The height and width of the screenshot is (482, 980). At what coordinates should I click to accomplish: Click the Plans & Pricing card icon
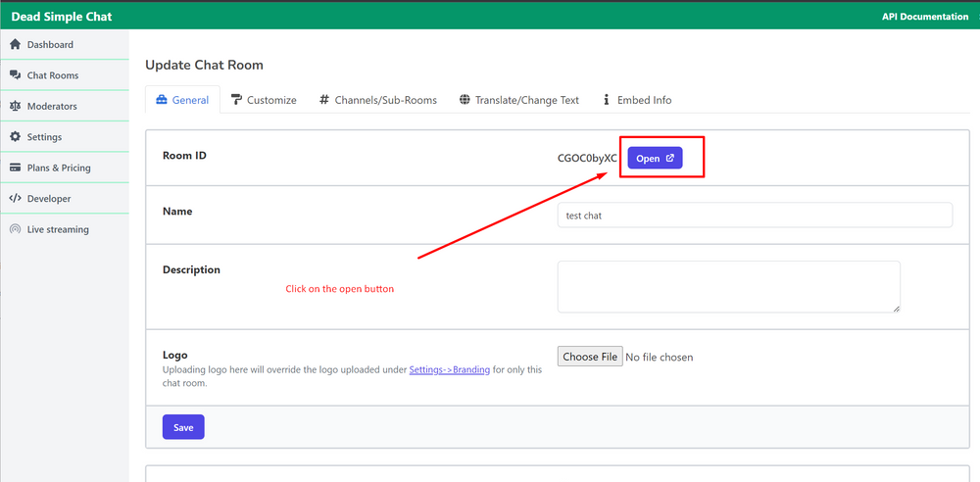(x=15, y=168)
